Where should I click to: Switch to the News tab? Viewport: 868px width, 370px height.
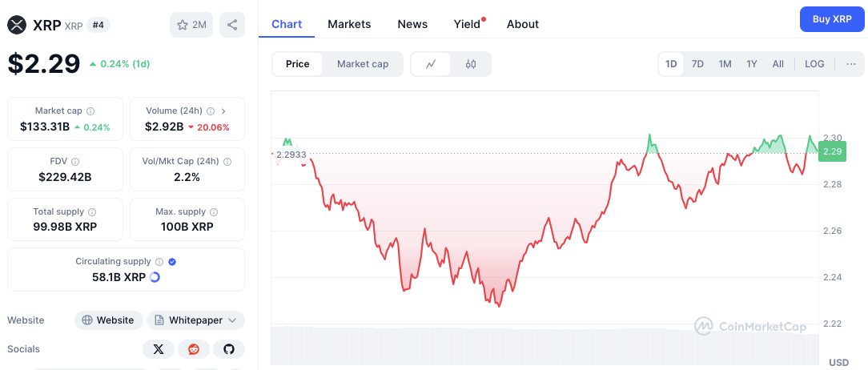pyautogui.click(x=412, y=24)
